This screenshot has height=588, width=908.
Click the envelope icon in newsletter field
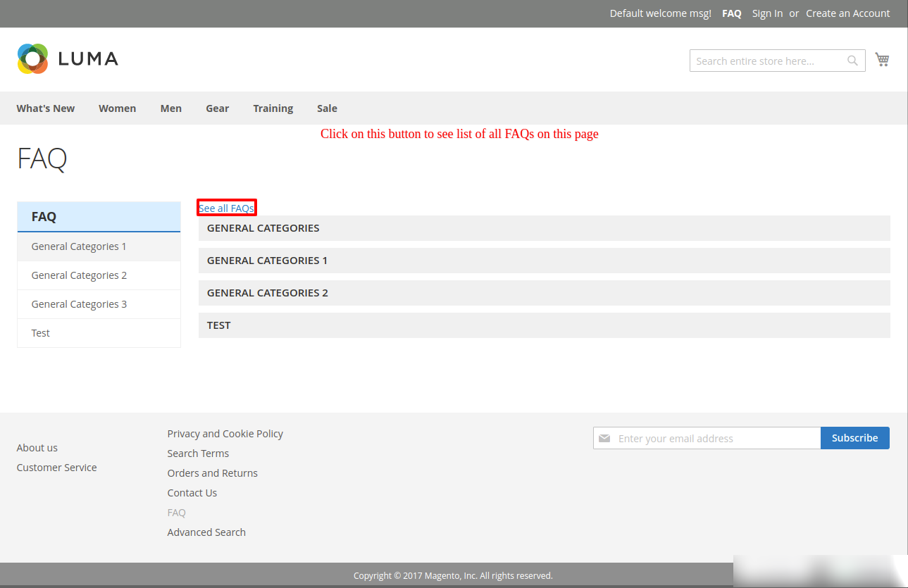604,439
